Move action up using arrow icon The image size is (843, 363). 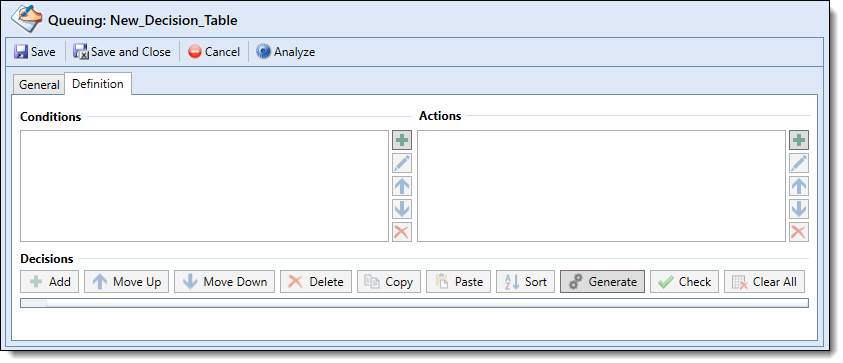pos(799,186)
